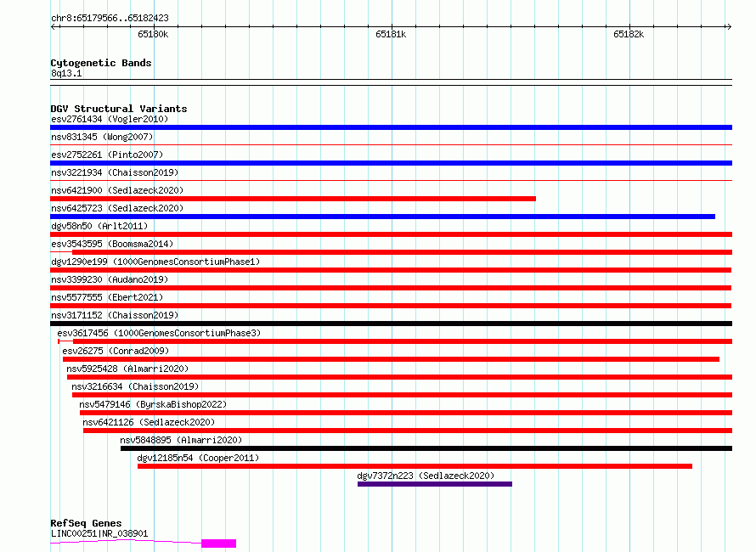
Task: Click the nsv3221934 (Chaisson2019) label
Action: click(x=115, y=172)
